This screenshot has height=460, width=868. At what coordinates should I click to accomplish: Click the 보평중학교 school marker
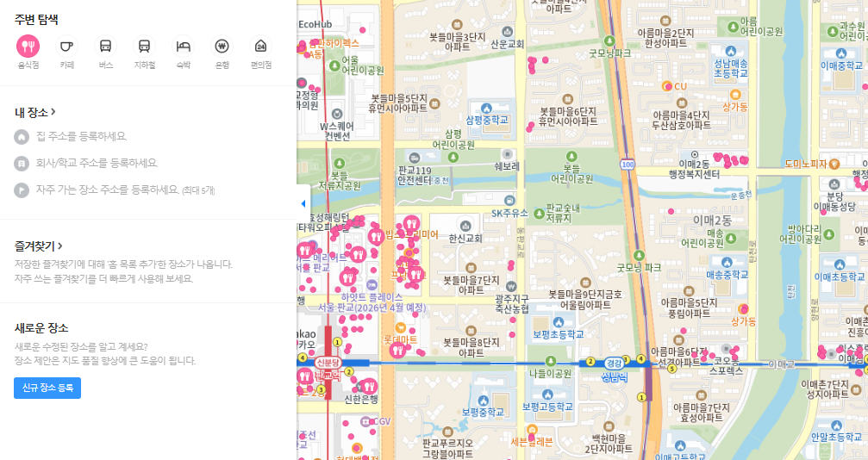click(x=483, y=401)
